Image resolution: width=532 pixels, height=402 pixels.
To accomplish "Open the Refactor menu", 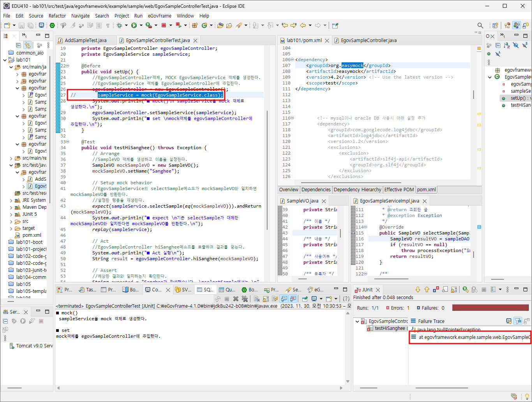I will click(x=57, y=16).
